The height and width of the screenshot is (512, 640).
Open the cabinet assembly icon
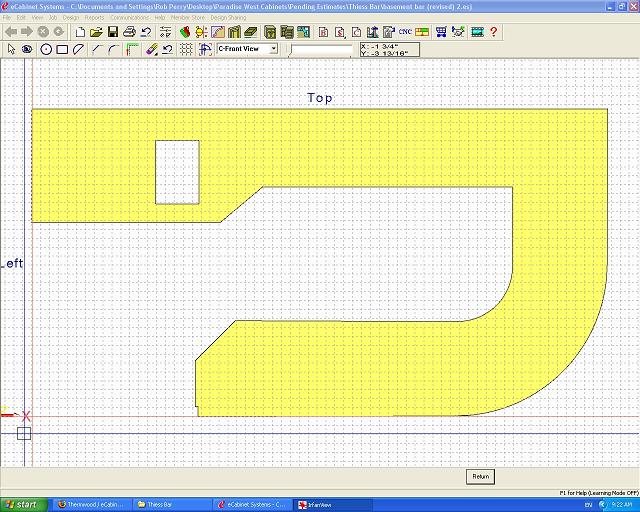pyautogui.click(x=287, y=32)
